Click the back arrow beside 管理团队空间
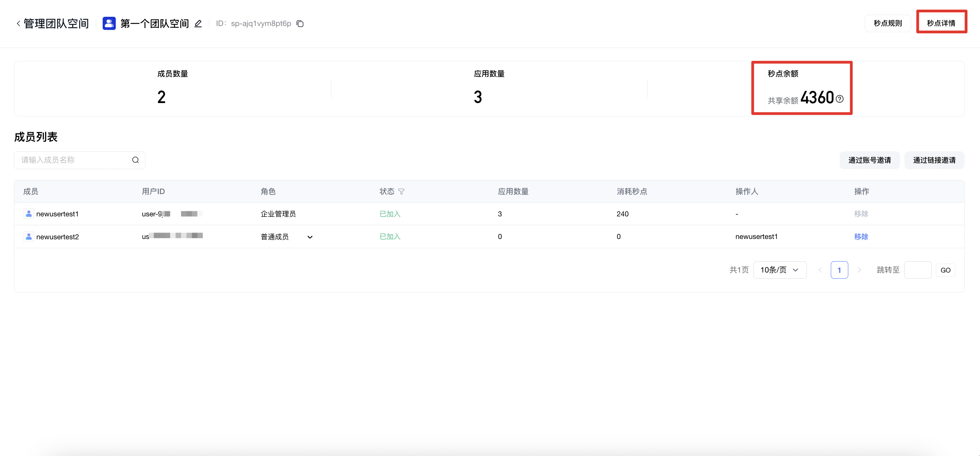The image size is (980, 456). (x=18, y=24)
